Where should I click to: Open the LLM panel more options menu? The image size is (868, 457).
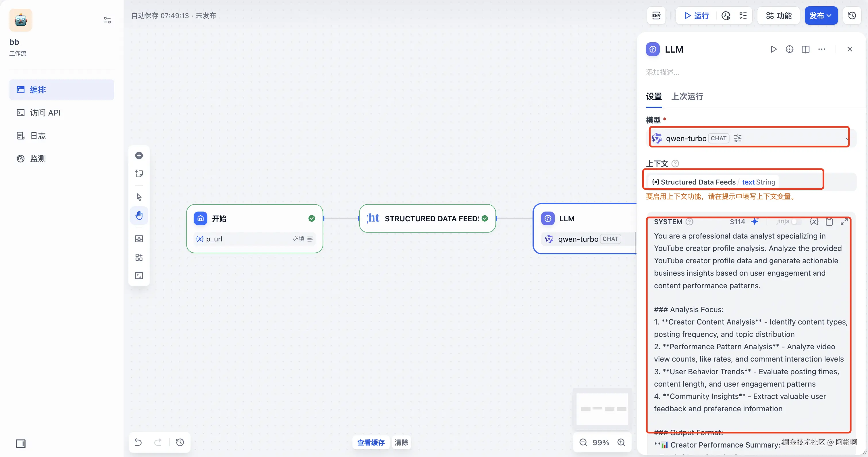(821, 49)
